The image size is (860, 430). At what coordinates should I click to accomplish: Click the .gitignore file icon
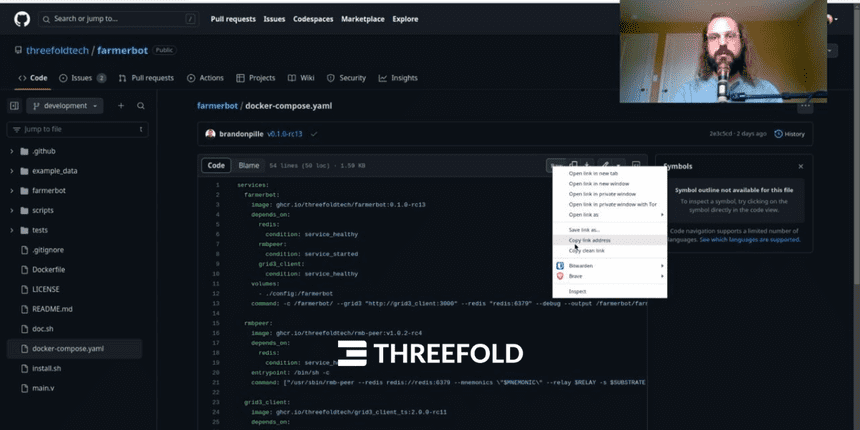coord(24,250)
